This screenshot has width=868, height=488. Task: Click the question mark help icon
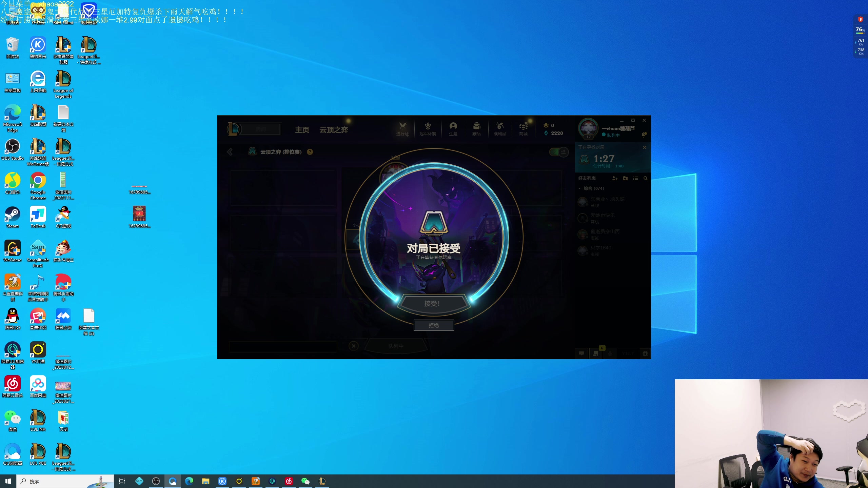[x=310, y=152]
